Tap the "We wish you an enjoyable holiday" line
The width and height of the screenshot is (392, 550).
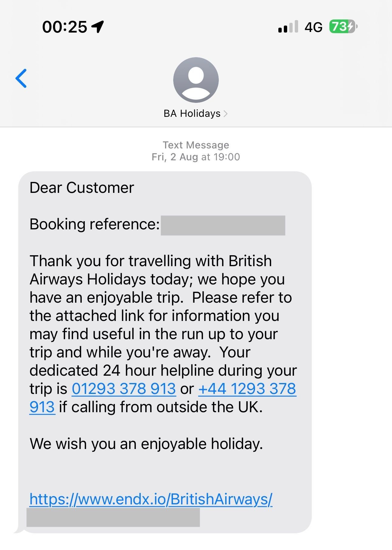click(x=146, y=444)
